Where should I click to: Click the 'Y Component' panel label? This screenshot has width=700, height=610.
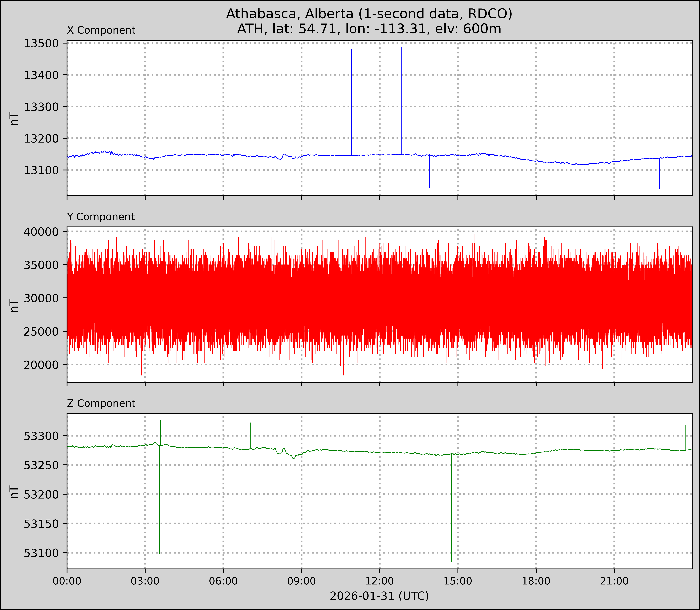(x=101, y=217)
